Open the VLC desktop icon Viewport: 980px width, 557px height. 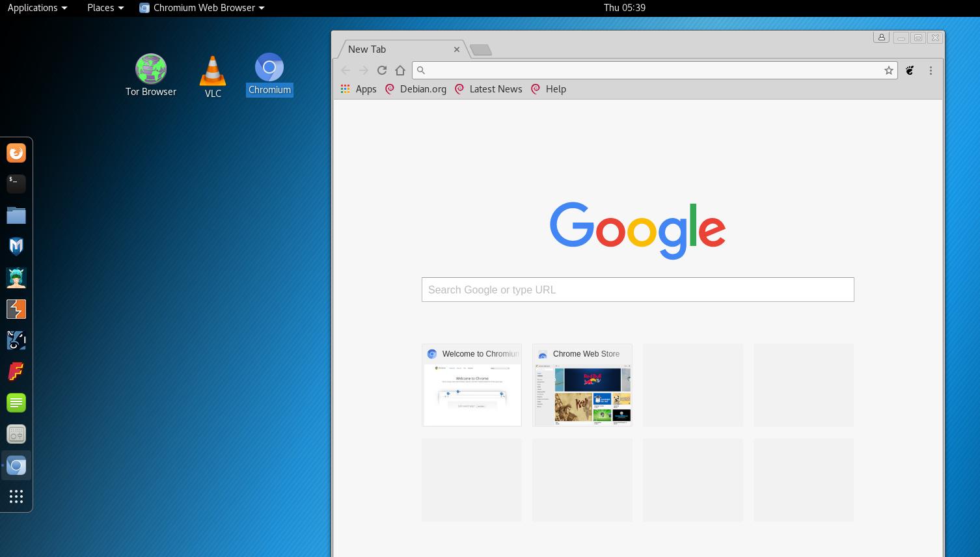213,77
